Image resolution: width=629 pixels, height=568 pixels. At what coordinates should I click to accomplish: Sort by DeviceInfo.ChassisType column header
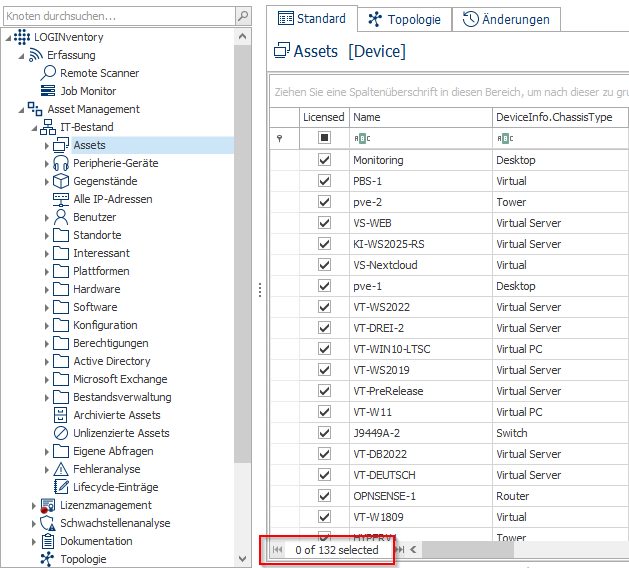560,117
